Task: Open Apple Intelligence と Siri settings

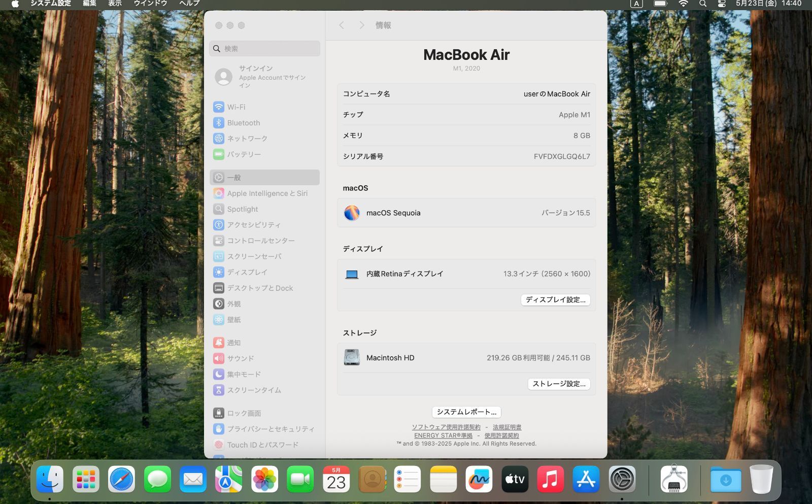Action: 264,193
